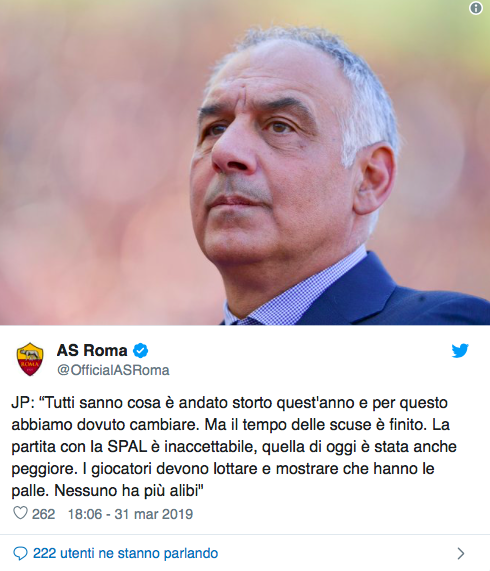Open Twitter via the blue bird logo

[x=460, y=351]
